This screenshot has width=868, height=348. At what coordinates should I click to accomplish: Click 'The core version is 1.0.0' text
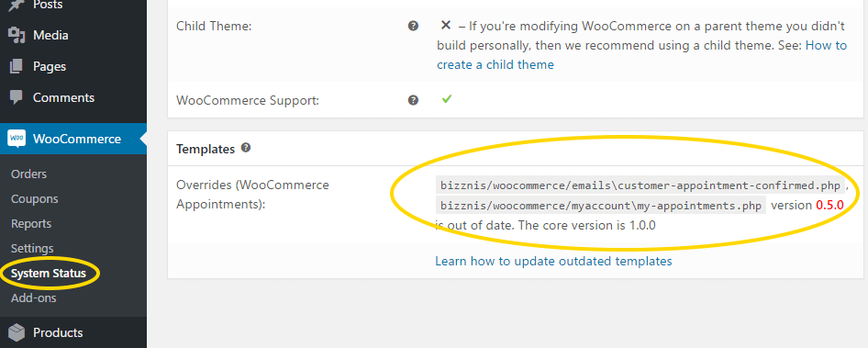click(x=586, y=226)
